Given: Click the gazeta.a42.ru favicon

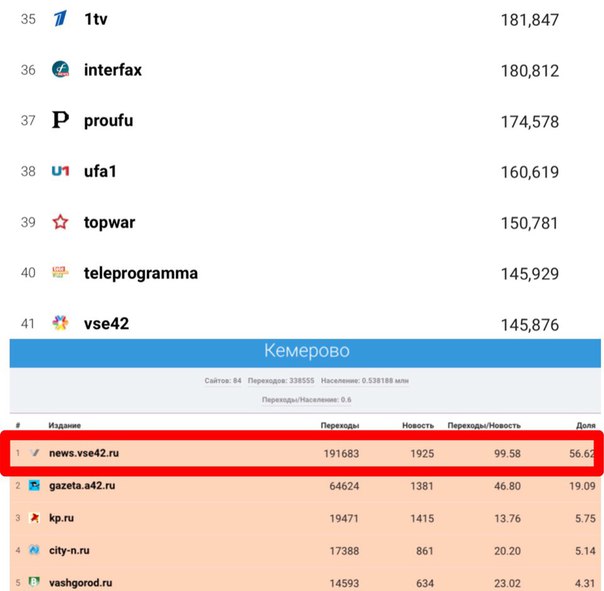Looking at the screenshot, I should (34, 485).
